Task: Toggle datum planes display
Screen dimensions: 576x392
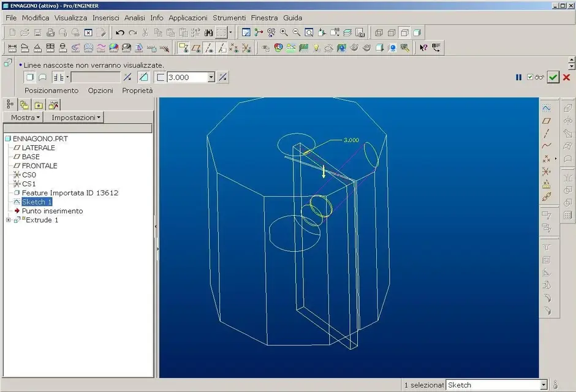Action: (196, 48)
